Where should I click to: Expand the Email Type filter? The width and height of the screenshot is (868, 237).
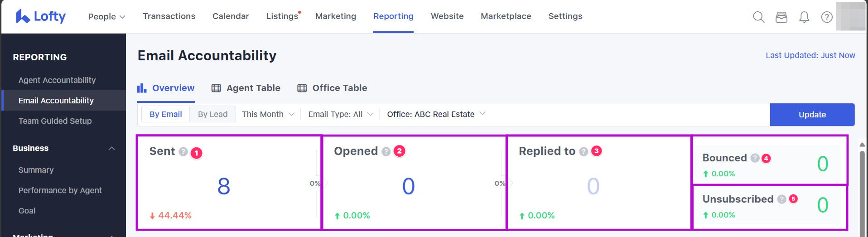coord(341,114)
